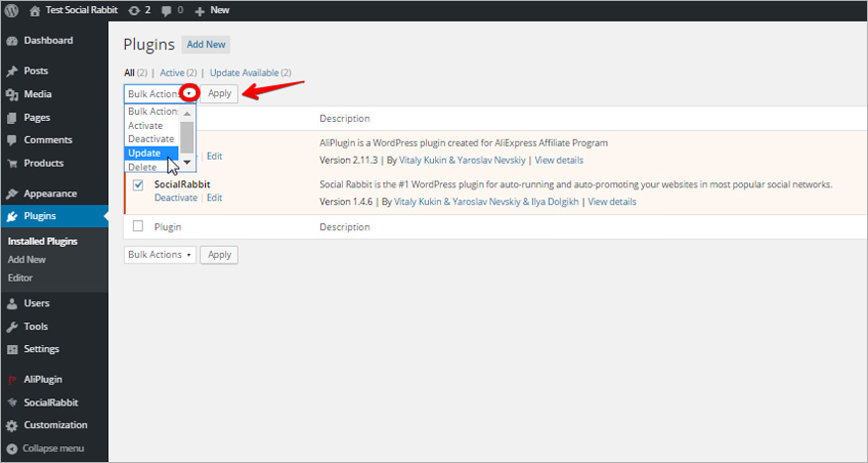This screenshot has width=868, height=463.
Task: Filter plugins by Update Available
Action: tap(244, 73)
